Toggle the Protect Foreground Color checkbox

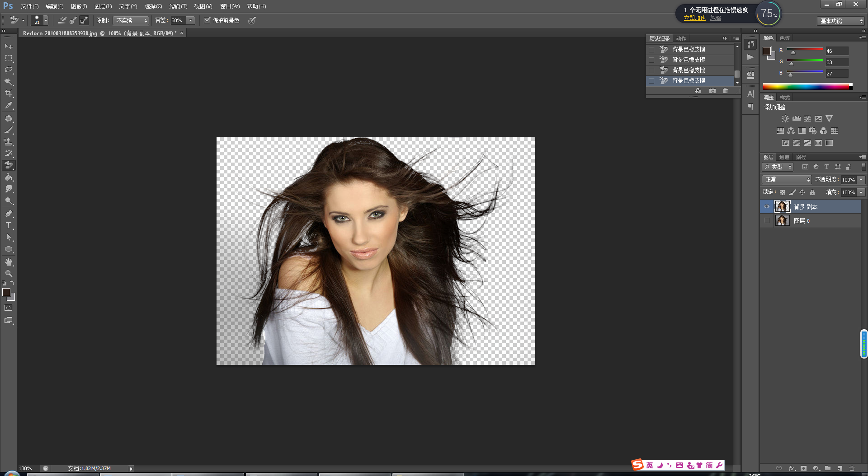tap(208, 20)
